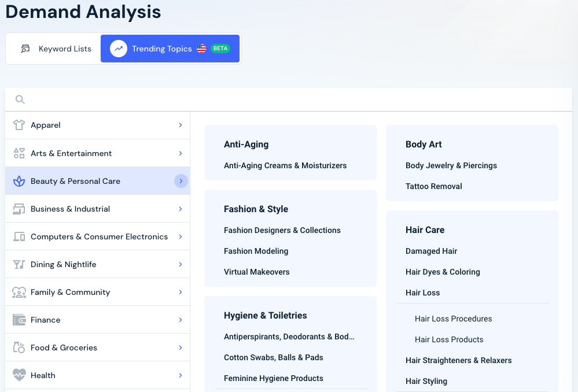Click Beauty & Personal Care chevron
Screen dimensions: 578x392
pos(181,181)
